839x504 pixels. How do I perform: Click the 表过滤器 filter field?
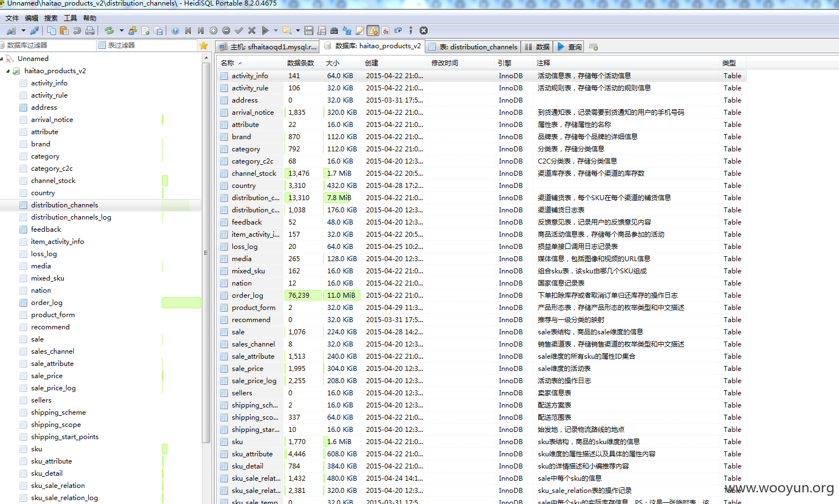coord(147,45)
